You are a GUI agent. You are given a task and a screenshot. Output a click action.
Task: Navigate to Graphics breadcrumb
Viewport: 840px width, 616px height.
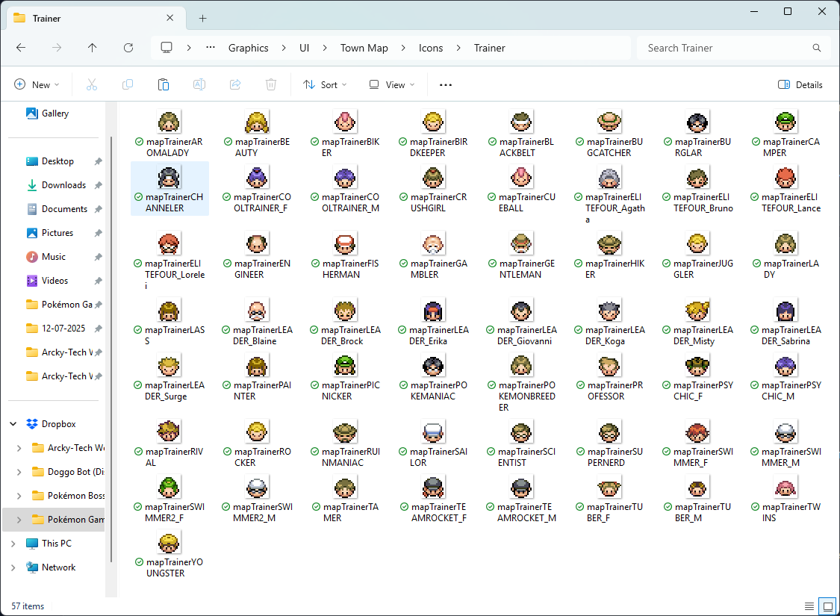(x=248, y=48)
